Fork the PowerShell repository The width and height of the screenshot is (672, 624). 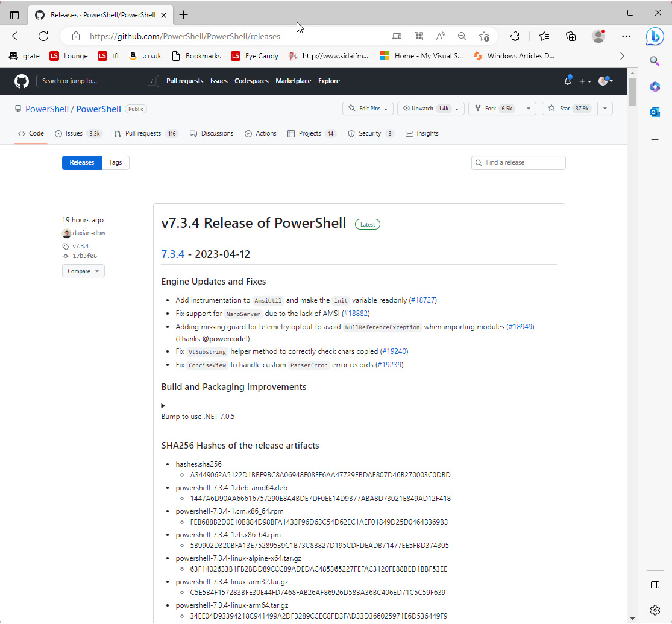pos(495,109)
